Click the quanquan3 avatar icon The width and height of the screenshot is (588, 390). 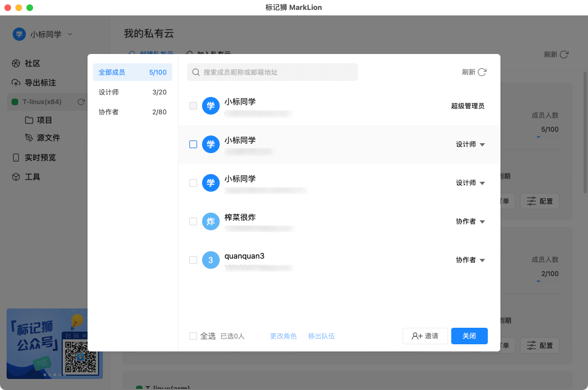click(x=210, y=260)
